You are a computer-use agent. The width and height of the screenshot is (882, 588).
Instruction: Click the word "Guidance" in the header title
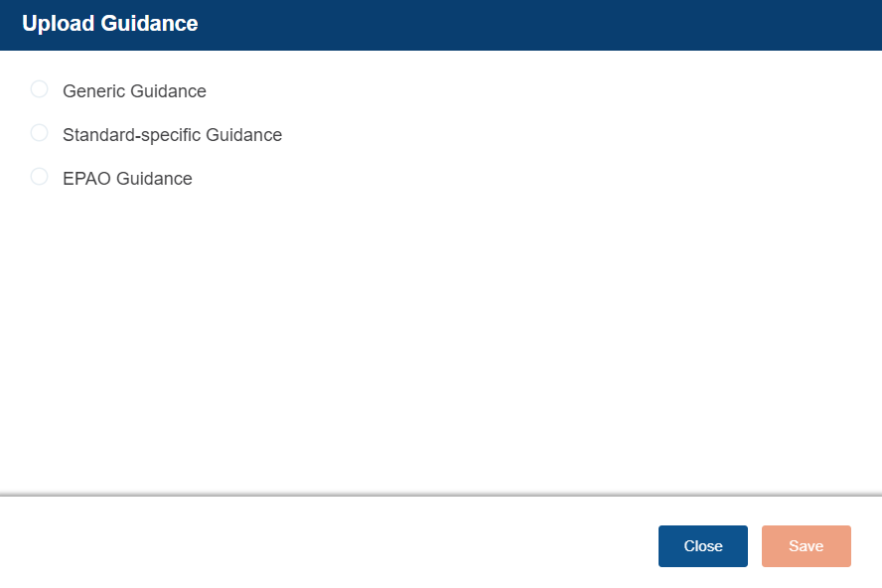(150, 24)
